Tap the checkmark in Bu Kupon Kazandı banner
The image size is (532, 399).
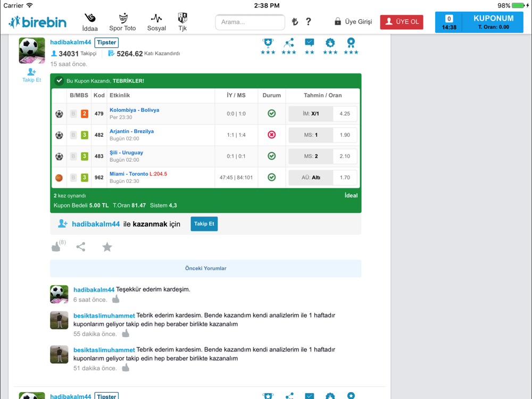click(x=60, y=81)
